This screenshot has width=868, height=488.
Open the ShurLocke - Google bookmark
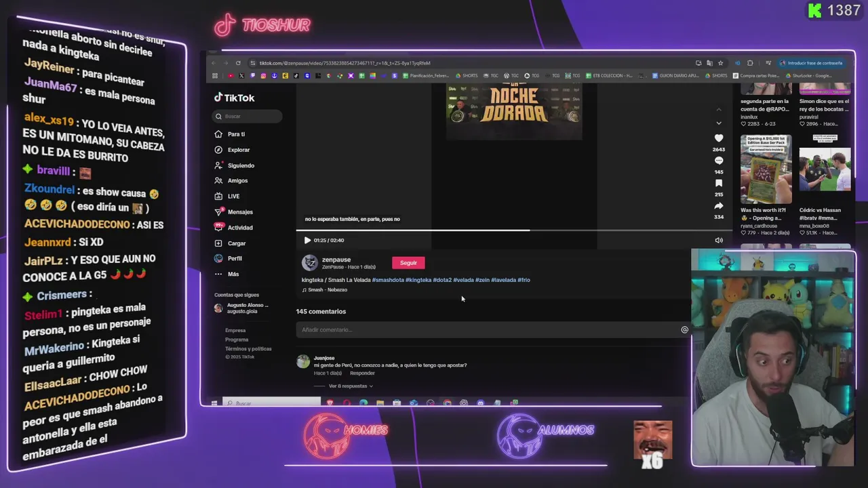[x=808, y=76]
